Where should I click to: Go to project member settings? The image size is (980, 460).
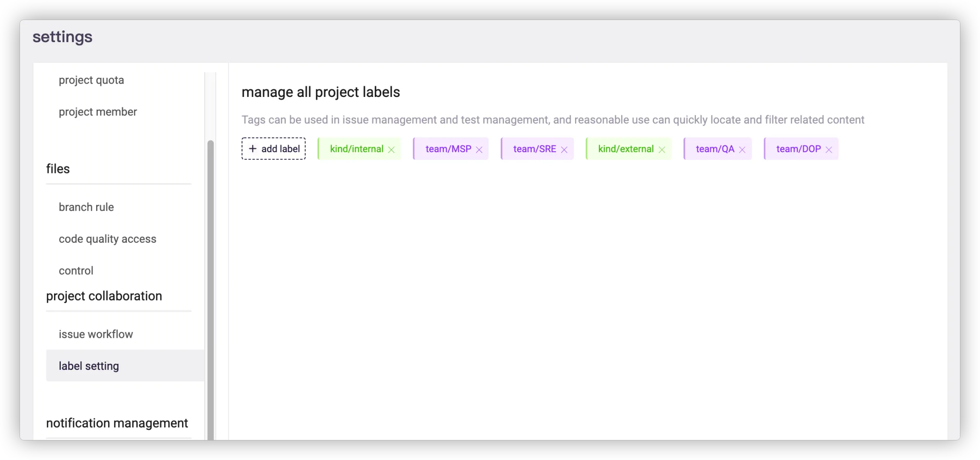(x=98, y=112)
